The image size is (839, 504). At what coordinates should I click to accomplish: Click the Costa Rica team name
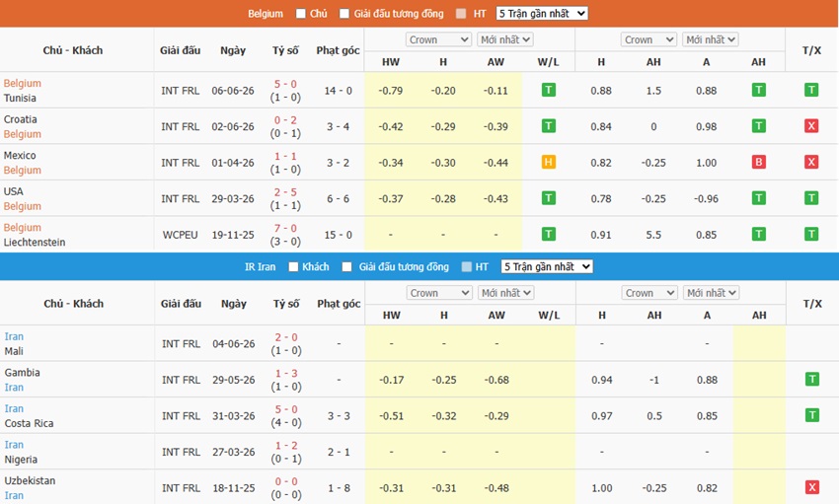pyautogui.click(x=29, y=423)
